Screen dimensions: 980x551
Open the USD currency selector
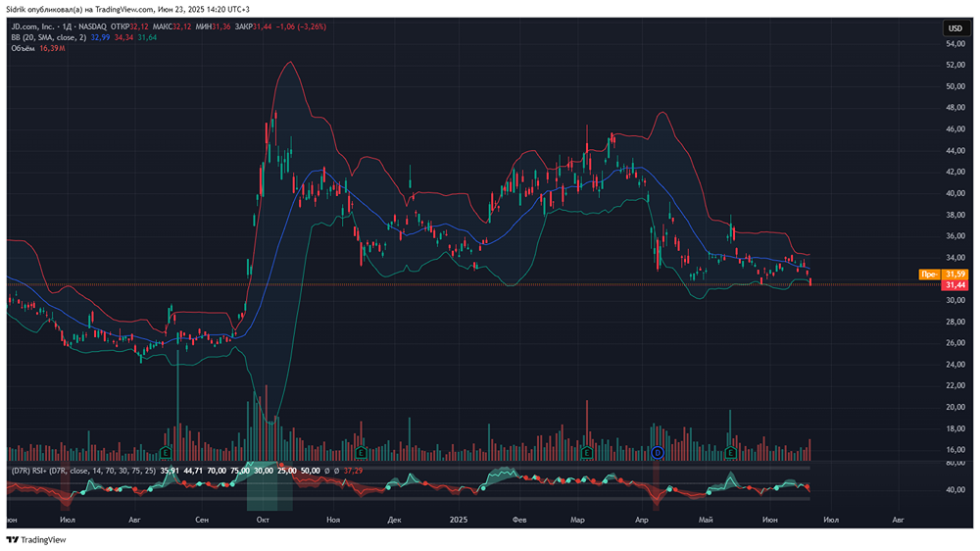955,28
